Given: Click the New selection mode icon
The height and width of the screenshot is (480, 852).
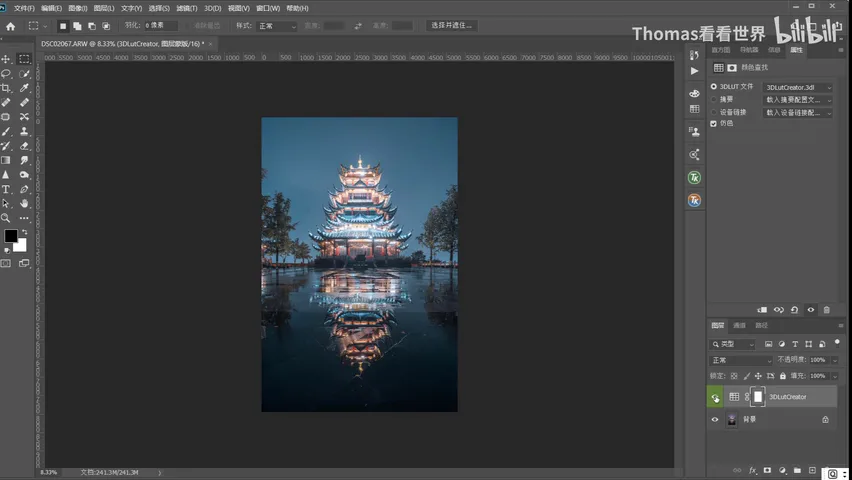Looking at the screenshot, I should pyautogui.click(x=63, y=26).
